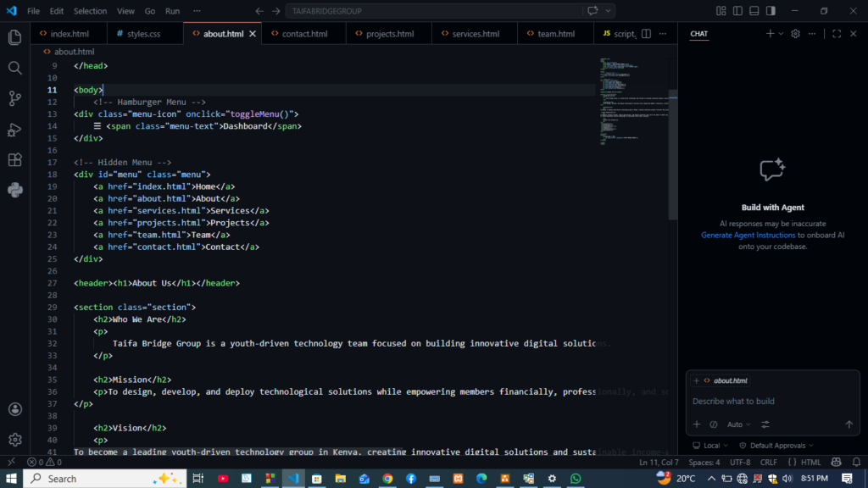The image size is (868, 488).
Task: Open the Windows Start menu
Action: [x=11, y=479]
